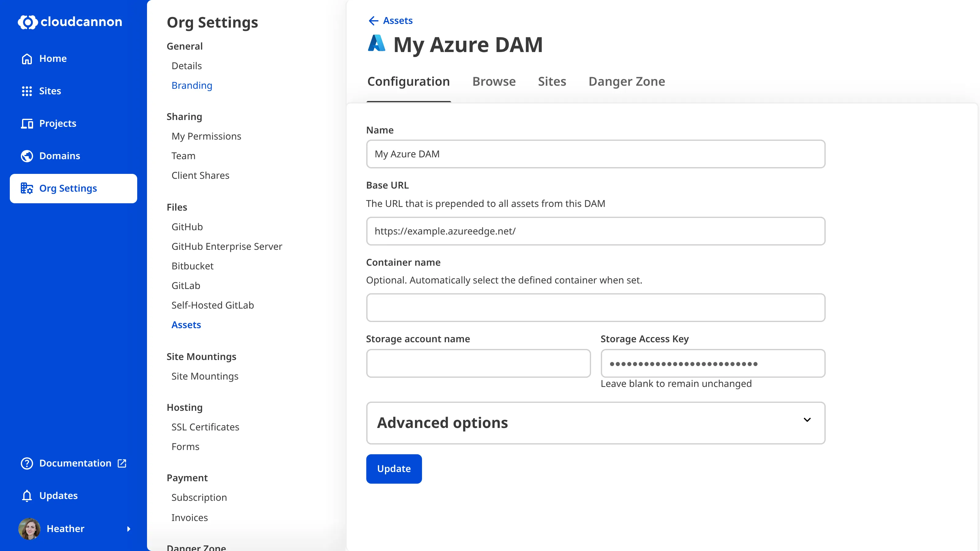Viewport: 980px width, 551px height.
Task: Open Subscription settings
Action: 199,498
